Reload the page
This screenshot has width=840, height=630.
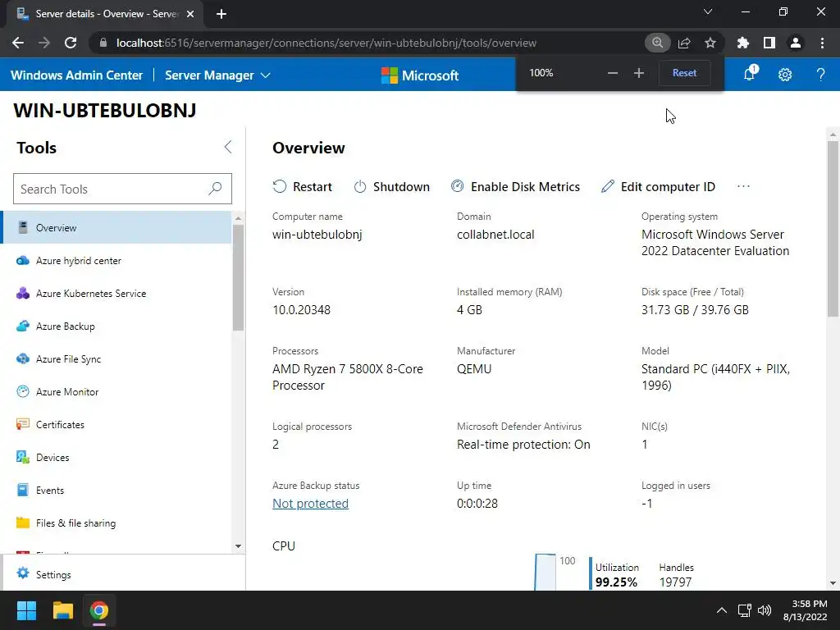pyautogui.click(x=71, y=43)
